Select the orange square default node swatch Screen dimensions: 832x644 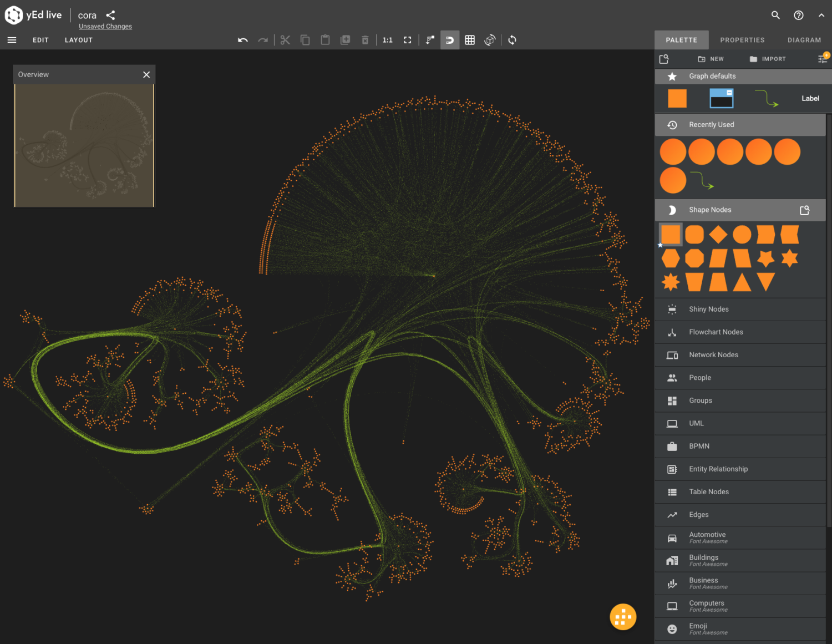tap(677, 98)
